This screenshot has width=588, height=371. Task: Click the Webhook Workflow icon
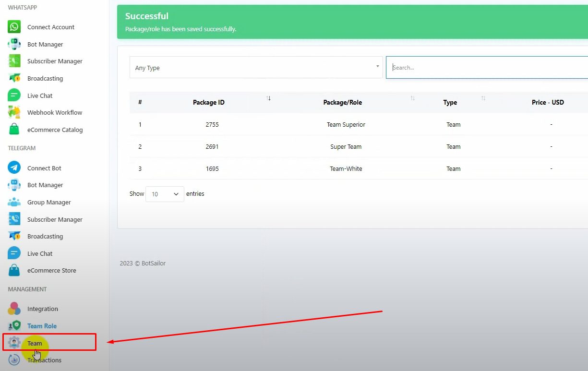(x=14, y=112)
